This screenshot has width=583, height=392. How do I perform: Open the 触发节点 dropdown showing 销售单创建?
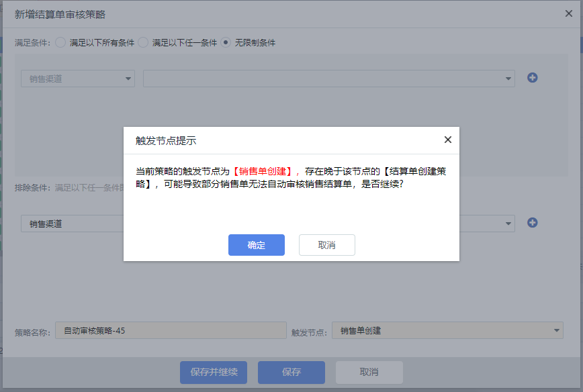pos(447,330)
